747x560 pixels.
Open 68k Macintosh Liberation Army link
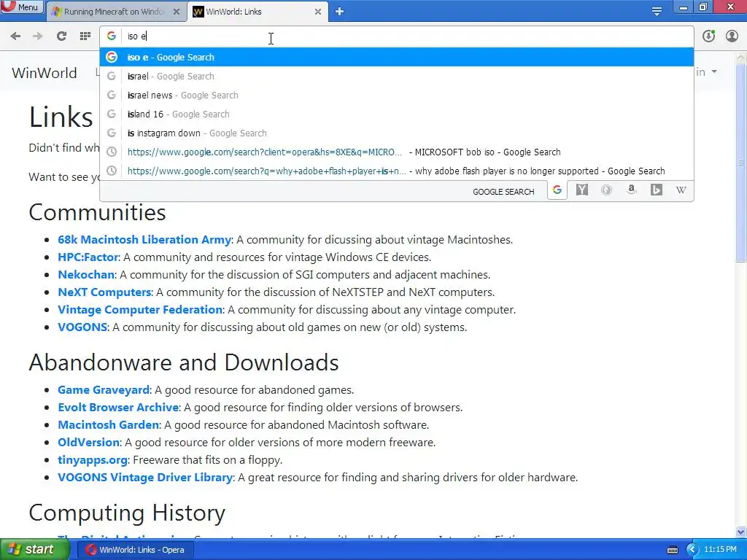(x=144, y=239)
